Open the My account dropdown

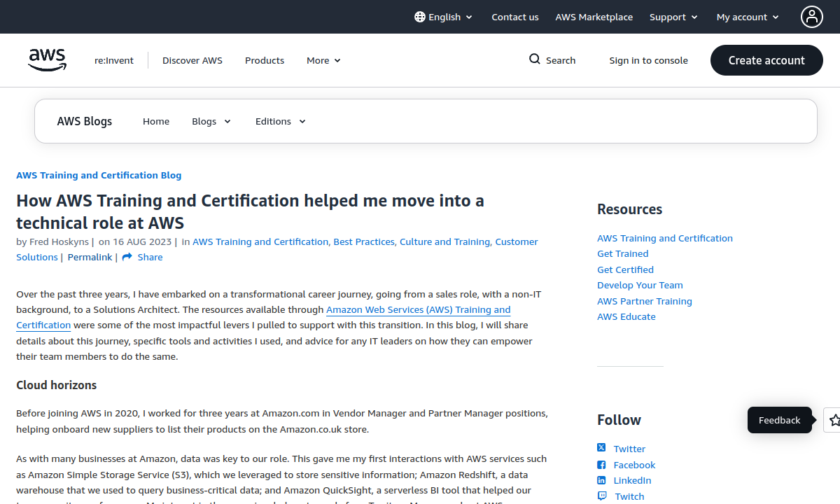[748, 17]
